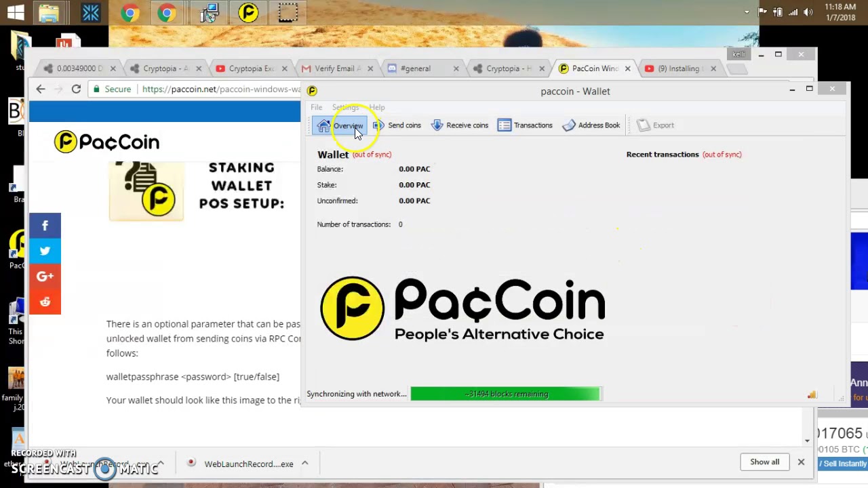Click Show all downloads button
The image size is (868, 488).
point(764,462)
